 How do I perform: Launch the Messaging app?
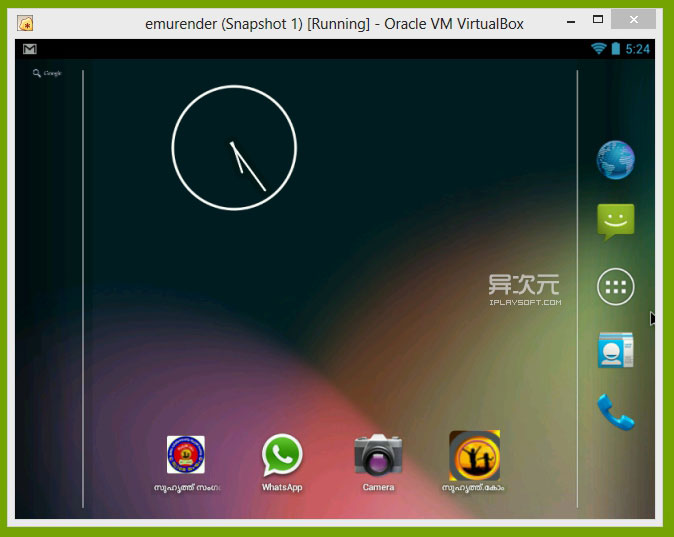[616, 222]
